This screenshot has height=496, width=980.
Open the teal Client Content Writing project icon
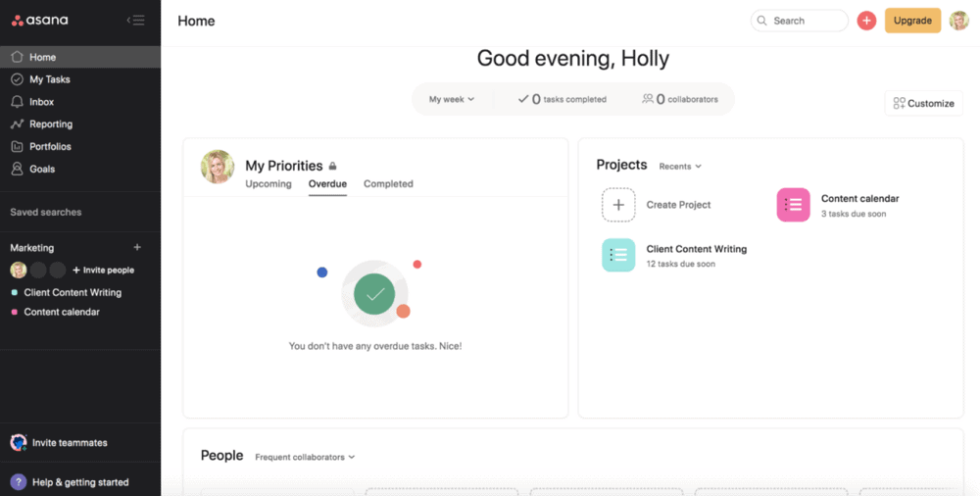click(x=618, y=255)
